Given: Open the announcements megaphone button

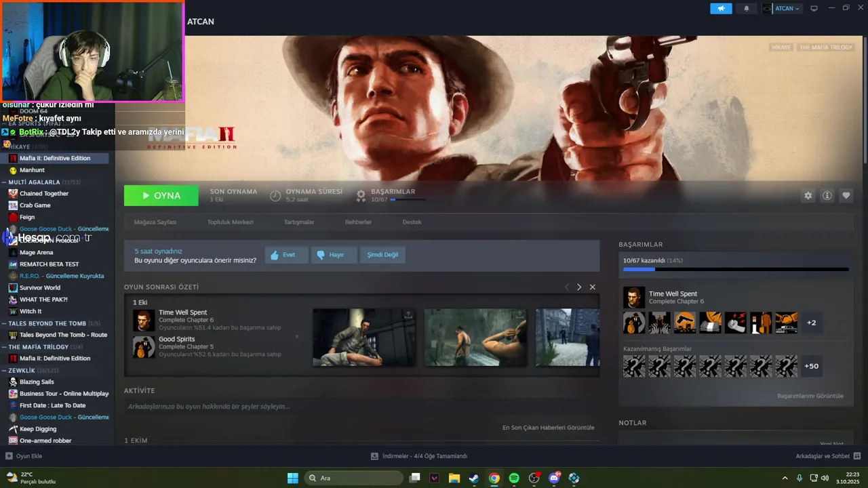Looking at the screenshot, I should pos(721,8).
